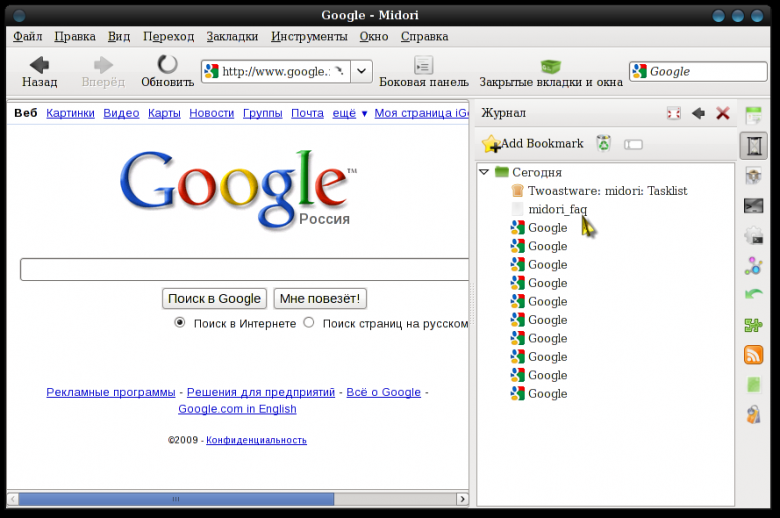Screen dimensions: 780x518
Task: Open the Почта link
Action: [307, 113]
